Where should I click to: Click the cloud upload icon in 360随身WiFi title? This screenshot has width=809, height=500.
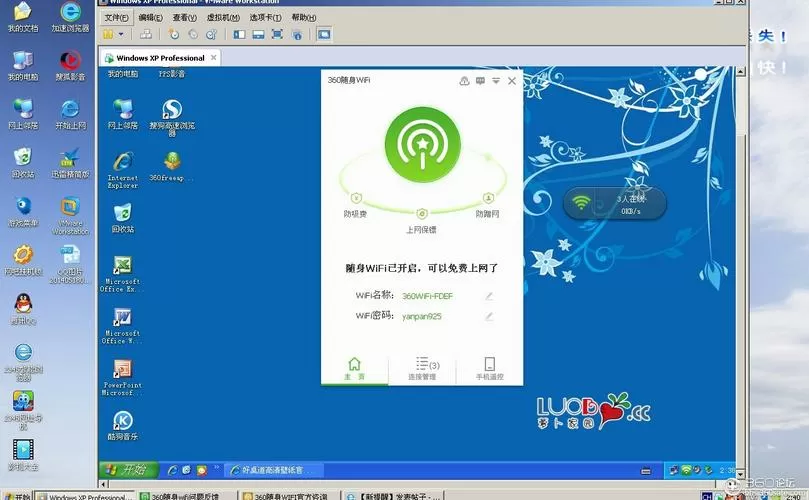[x=464, y=80]
